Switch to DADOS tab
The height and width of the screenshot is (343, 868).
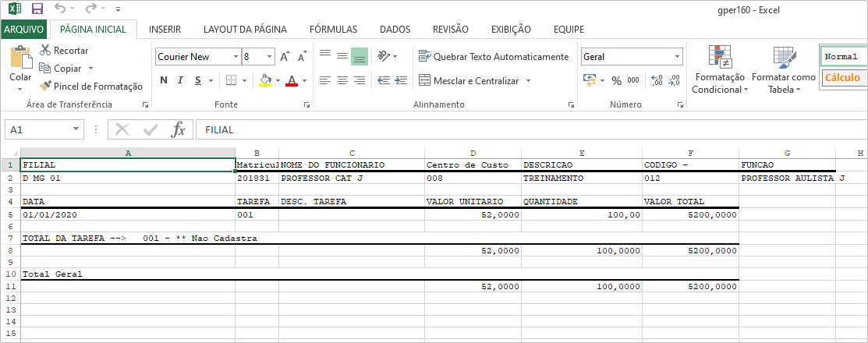395,30
